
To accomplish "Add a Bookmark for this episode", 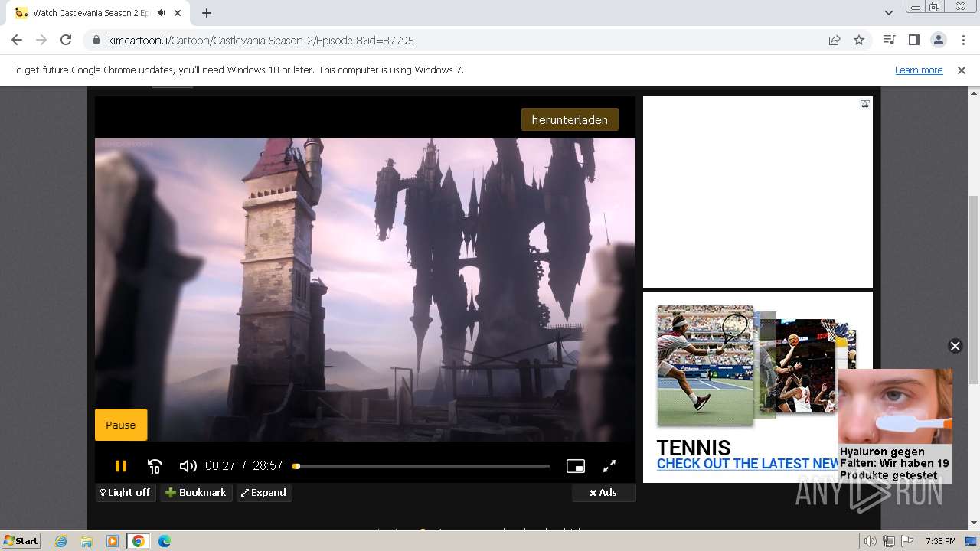I will click(x=196, y=493).
